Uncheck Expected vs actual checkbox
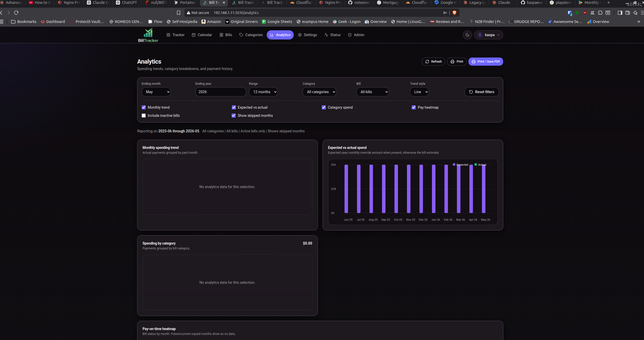 pyautogui.click(x=234, y=107)
